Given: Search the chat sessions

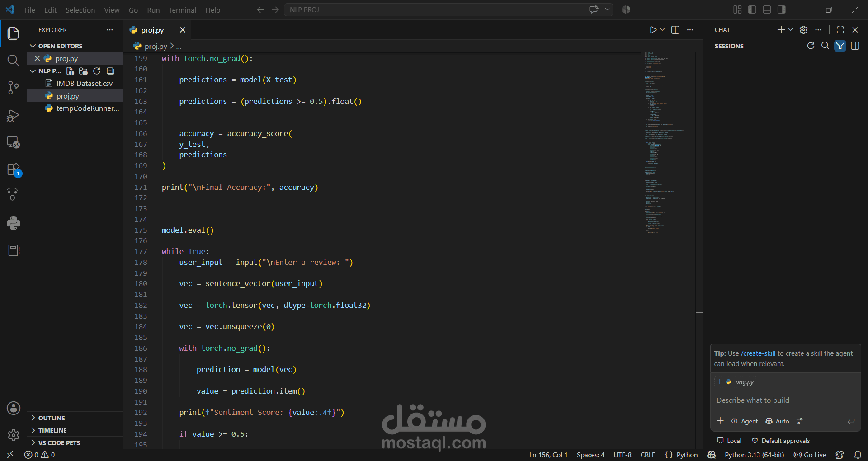Looking at the screenshot, I should point(825,46).
